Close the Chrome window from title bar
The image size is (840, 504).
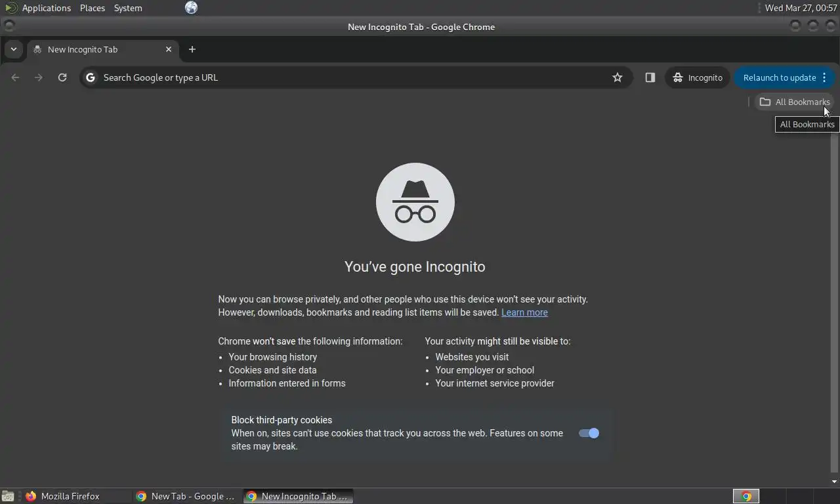point(830,26)
